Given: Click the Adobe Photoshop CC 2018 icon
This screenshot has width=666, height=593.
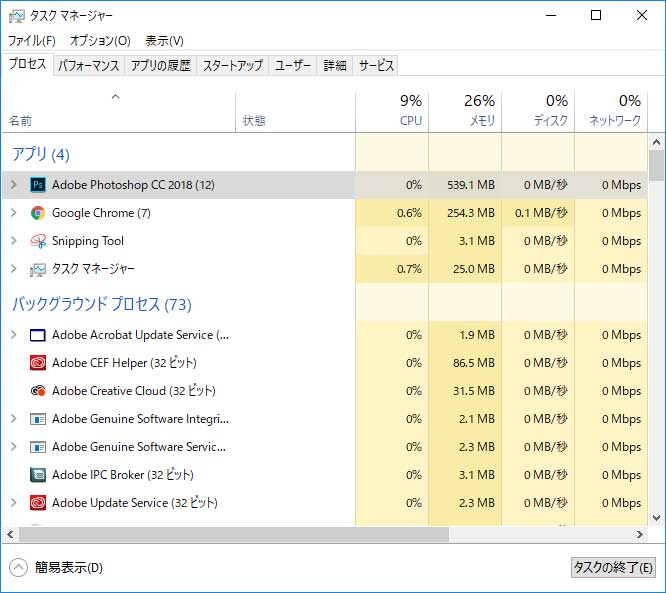Looking at the screenshot, I should click(38, 185).
